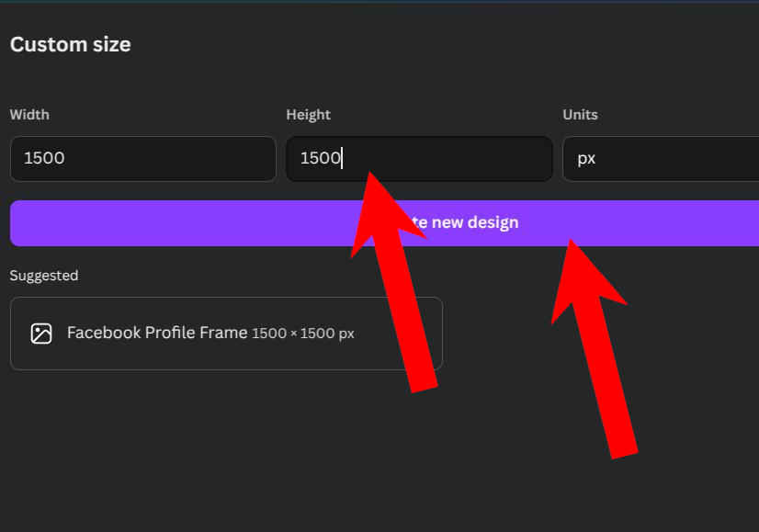Click the Create new design button

pyautogui.click(x=384, y=223)
